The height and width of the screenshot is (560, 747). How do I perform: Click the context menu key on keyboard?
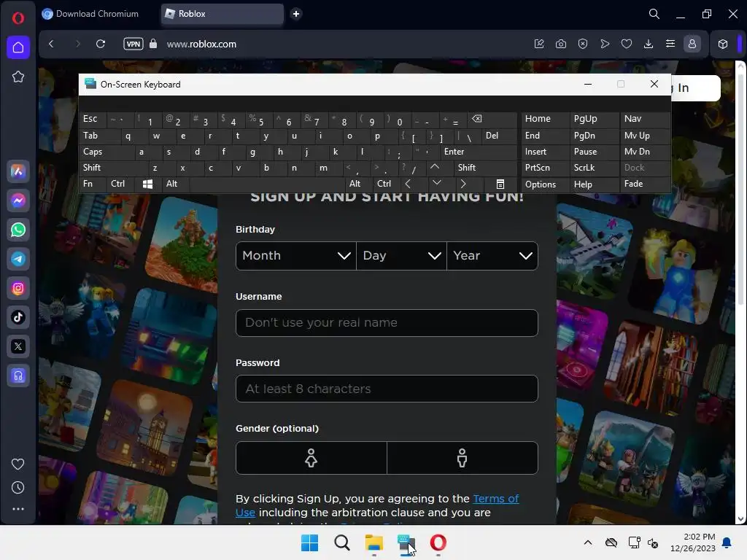[x=500, y=184]
